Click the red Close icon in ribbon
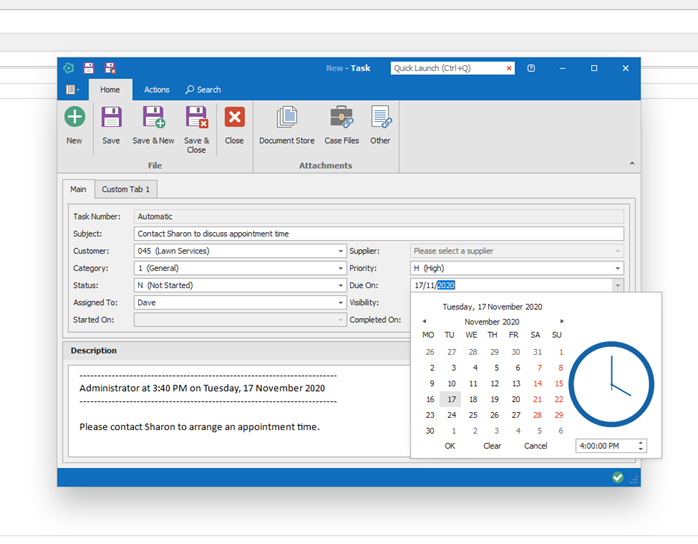 click(234, 118)
